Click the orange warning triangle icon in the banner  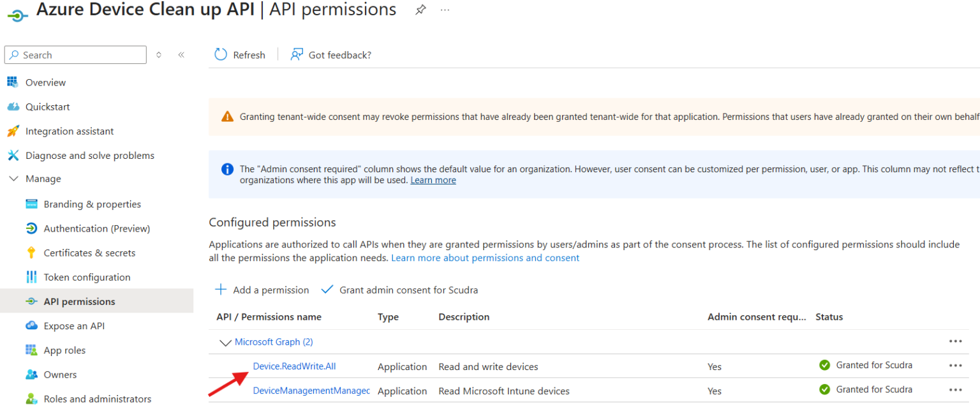227,117
